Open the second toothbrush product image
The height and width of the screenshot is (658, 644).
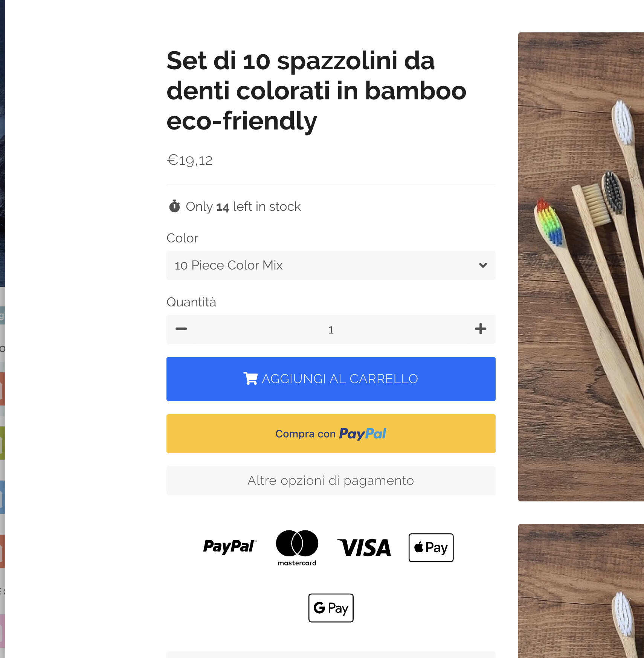pos(581,591)
